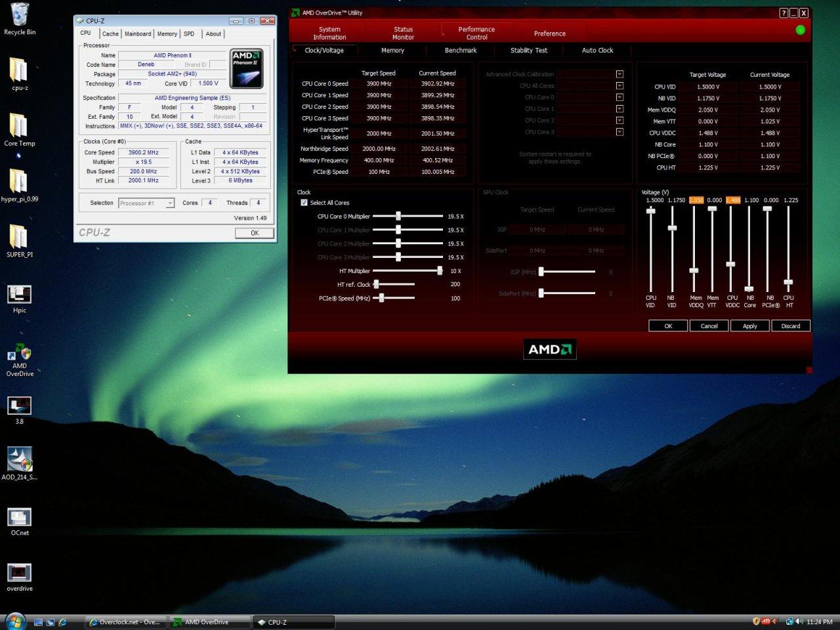The width and height of the screenshot is (840, 630).
Task: Click the green status indicator in OverDrive
Action: coord(801,30)
